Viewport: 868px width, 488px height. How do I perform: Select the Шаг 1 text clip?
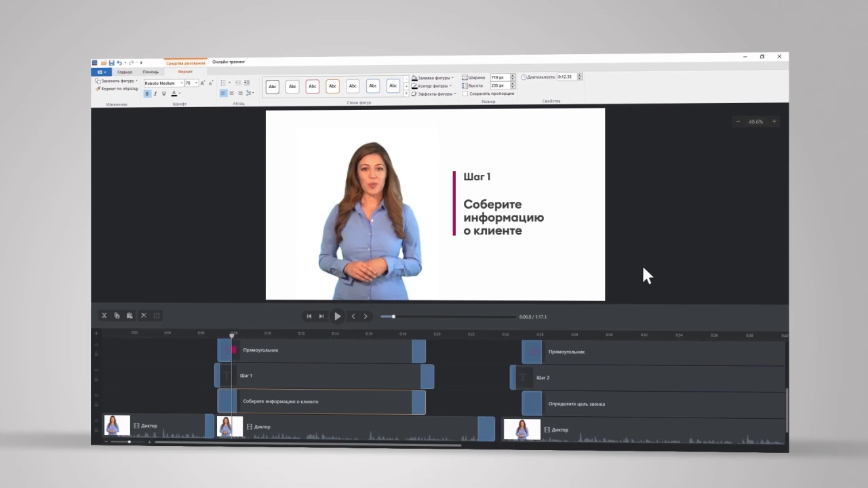324,375
